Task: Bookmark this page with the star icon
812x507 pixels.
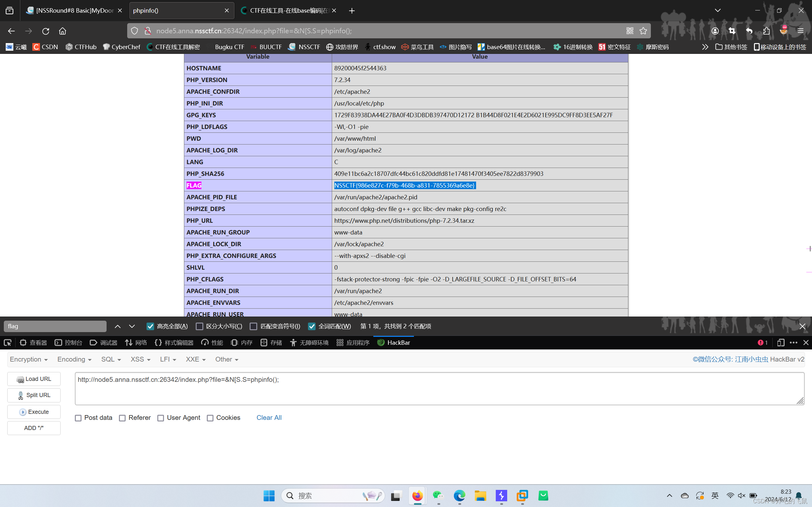Action: (x=643, y=31)
